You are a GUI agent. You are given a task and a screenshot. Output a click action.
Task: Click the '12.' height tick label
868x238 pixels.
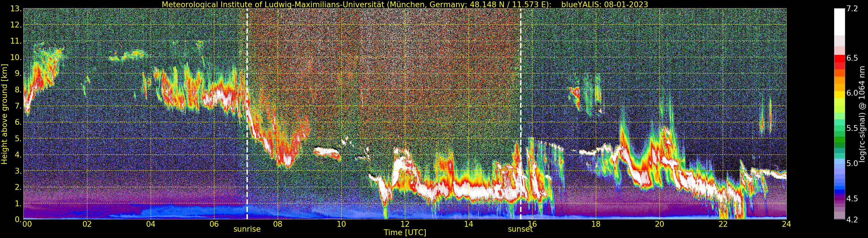[x=16, y=25]
